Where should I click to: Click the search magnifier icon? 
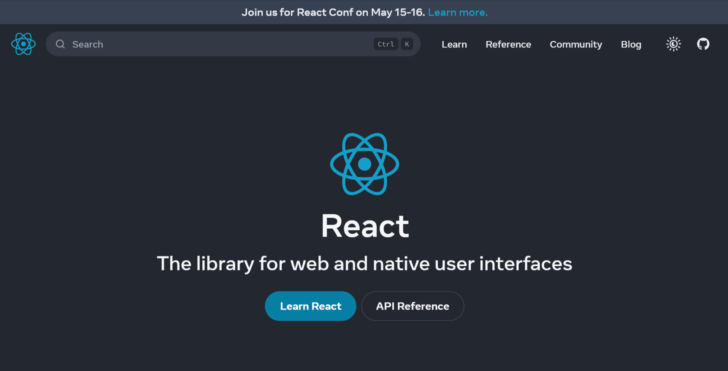click(60, 44)
